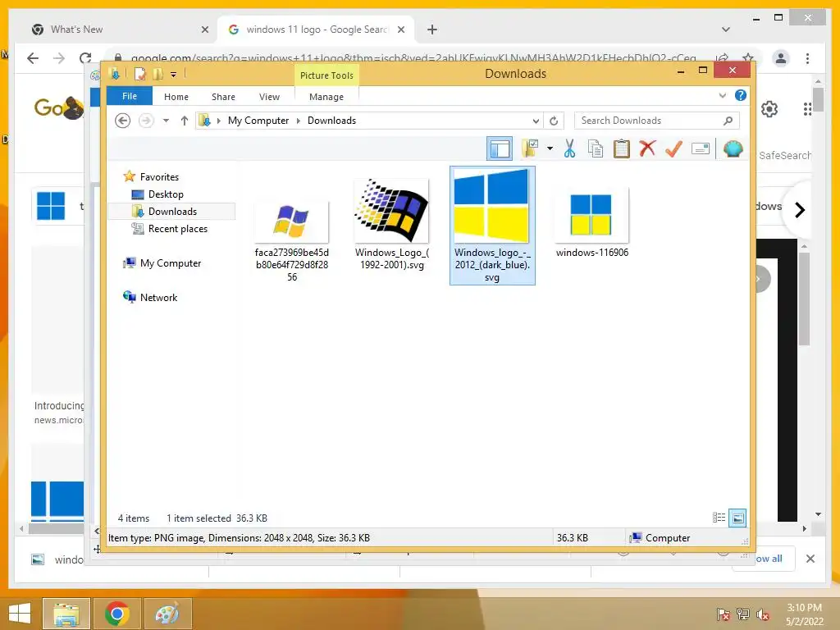Click '1 item selected 36.3 KB' status text
This screenshot has width=840, height=630.
[x=217, y=518]
